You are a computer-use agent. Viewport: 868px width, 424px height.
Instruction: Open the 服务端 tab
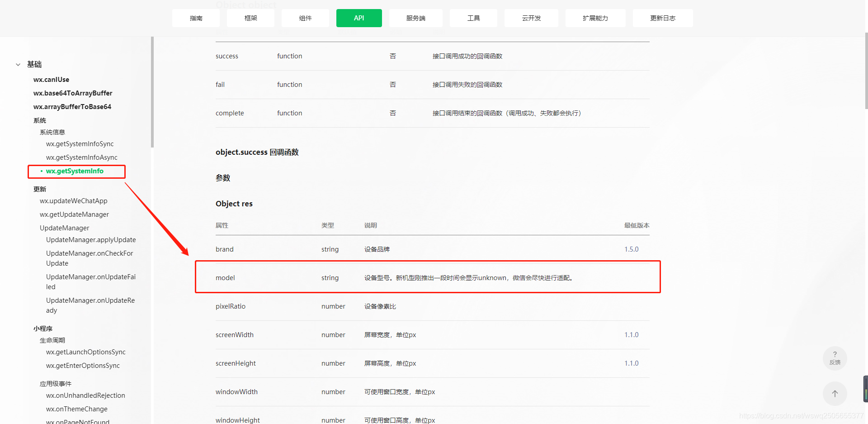[x=415, y=18]
